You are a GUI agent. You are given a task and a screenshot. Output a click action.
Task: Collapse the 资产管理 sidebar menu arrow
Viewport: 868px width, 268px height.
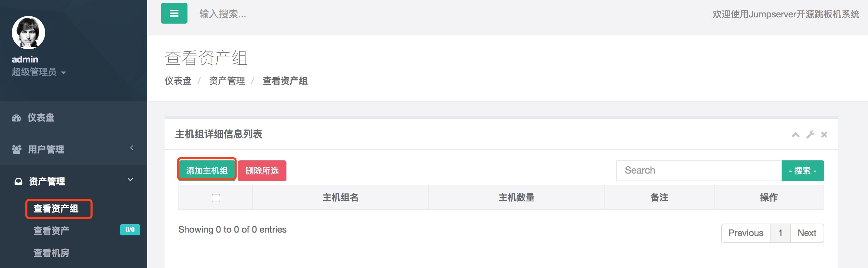coord(131,180)
